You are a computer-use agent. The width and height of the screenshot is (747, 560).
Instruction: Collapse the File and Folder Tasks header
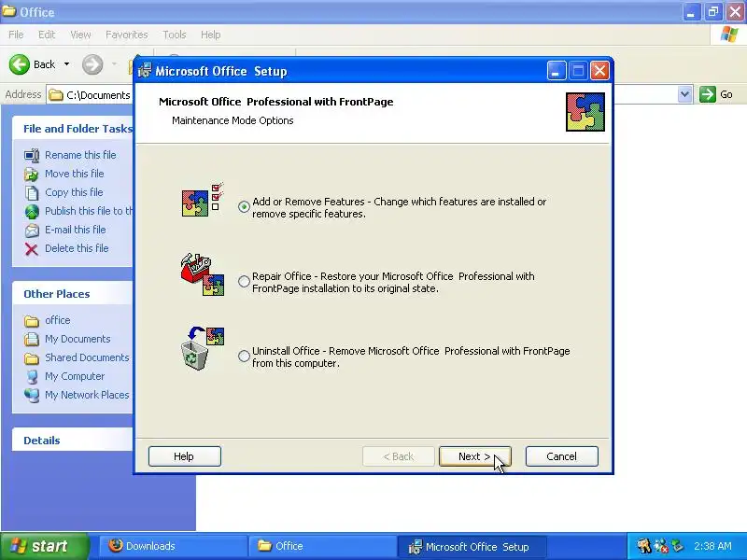click(x=73, y=129)
